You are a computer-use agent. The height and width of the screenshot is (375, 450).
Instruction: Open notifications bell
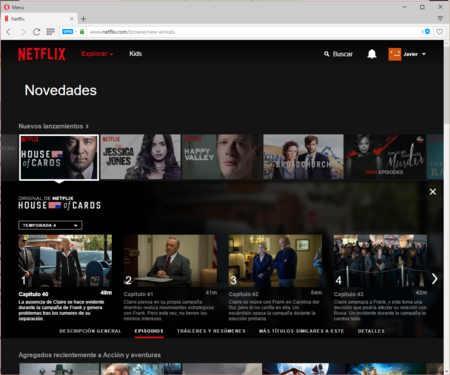pos(372,54)
